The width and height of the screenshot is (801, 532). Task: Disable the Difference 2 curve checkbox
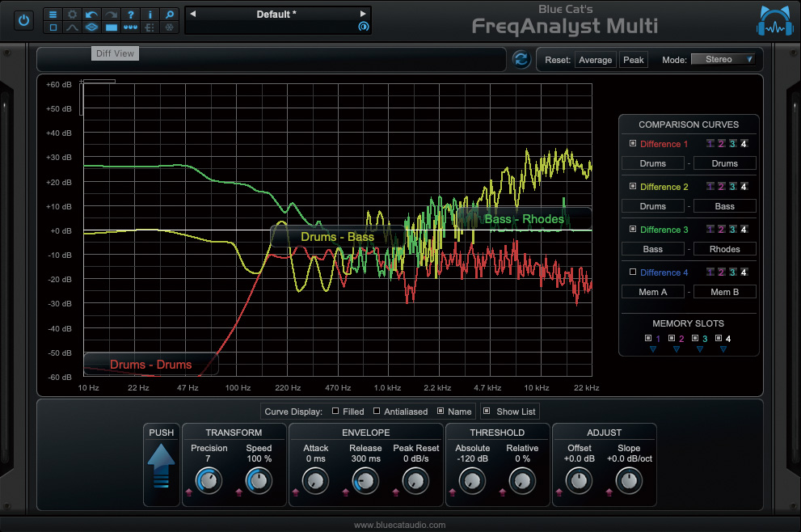(x=632, y=187)
